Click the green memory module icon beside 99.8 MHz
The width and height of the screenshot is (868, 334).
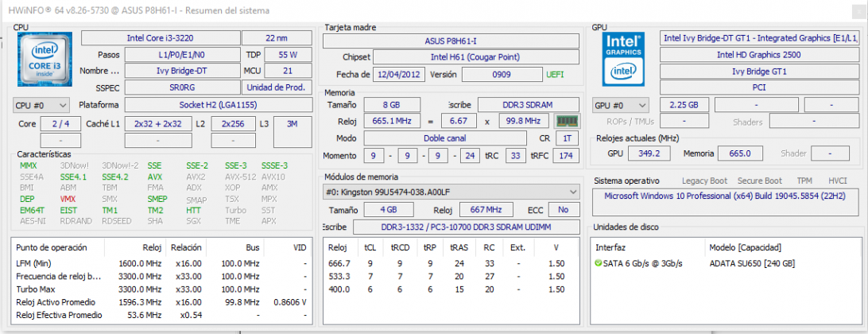coord(566,121)
